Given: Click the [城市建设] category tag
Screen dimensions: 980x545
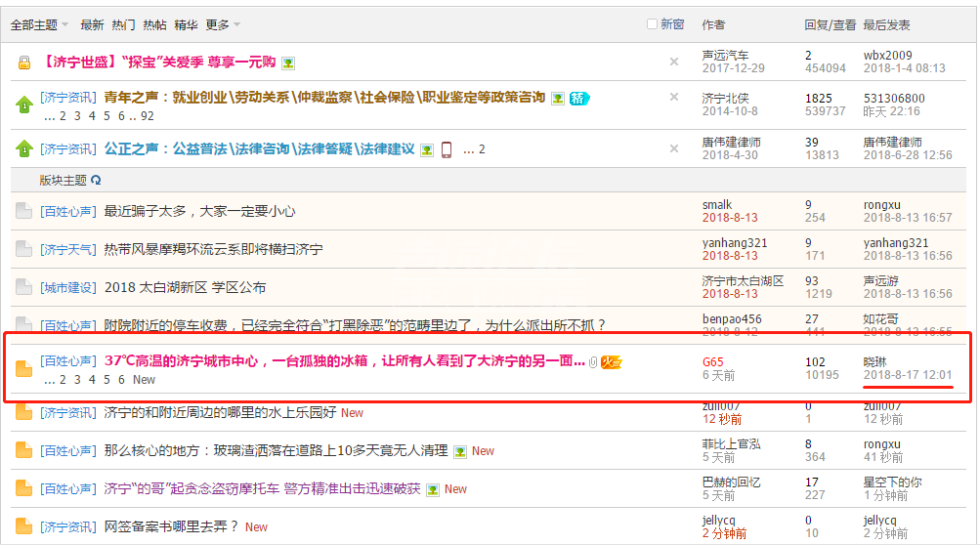Looking at the screenshot, I should 68,287.
